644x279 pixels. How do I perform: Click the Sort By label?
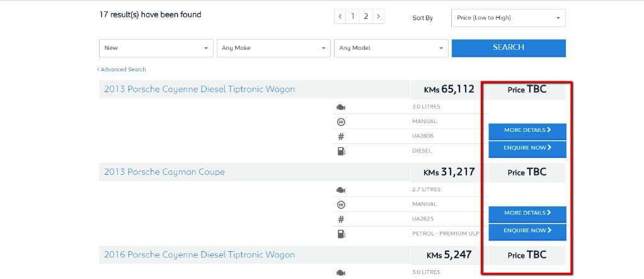coord(423,18)
